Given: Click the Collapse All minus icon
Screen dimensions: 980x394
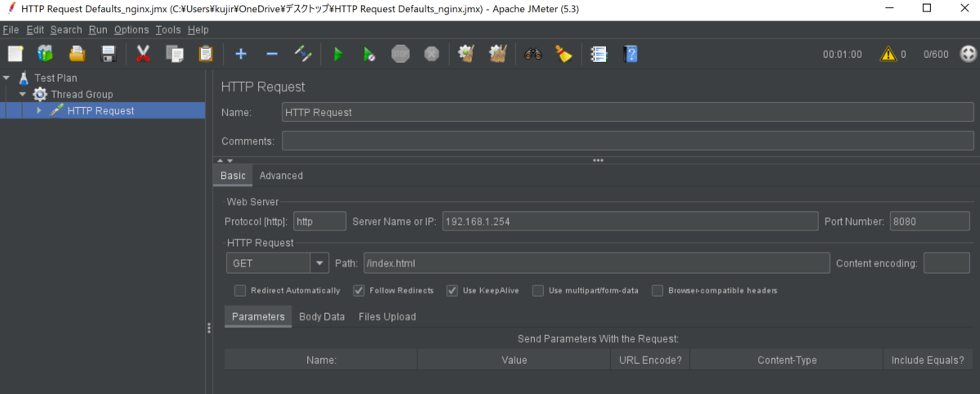Looking at the screenshot, I should pos(272,54).
